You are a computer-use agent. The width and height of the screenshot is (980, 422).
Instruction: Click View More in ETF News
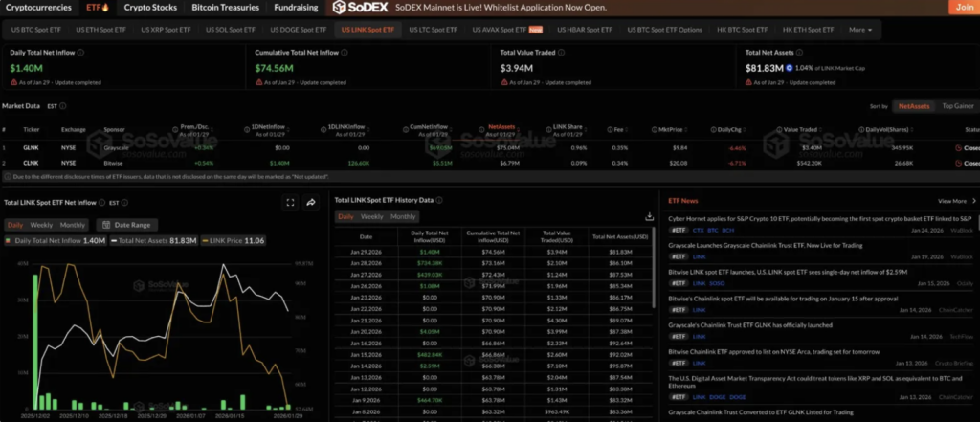(x=957, y=201)
